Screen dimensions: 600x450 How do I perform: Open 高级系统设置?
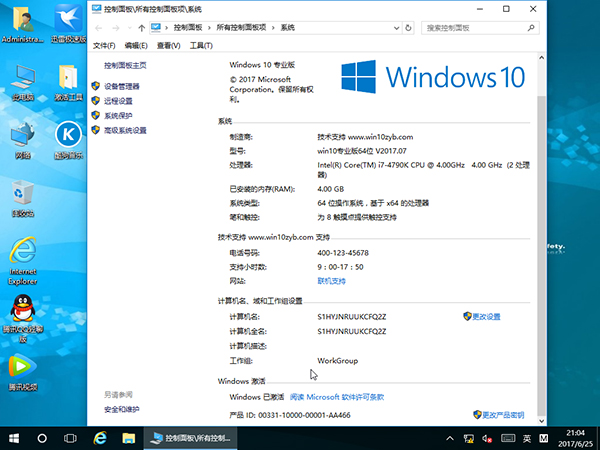[x=124, y=130]
